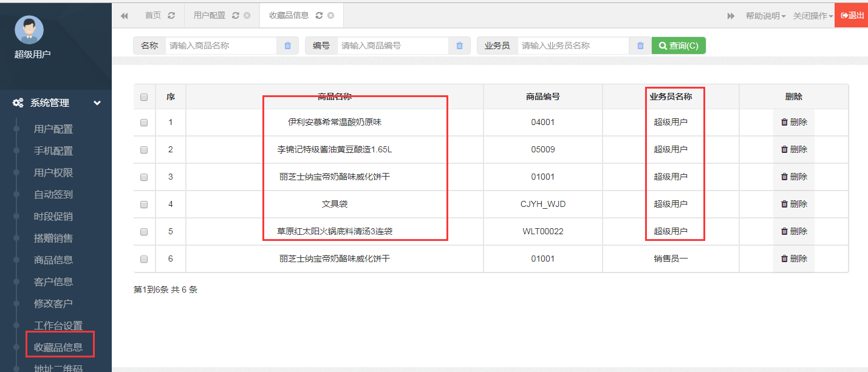Open 客户信息 in the sidebar
Screen dimensions: 868x372
tap(53, 282)
